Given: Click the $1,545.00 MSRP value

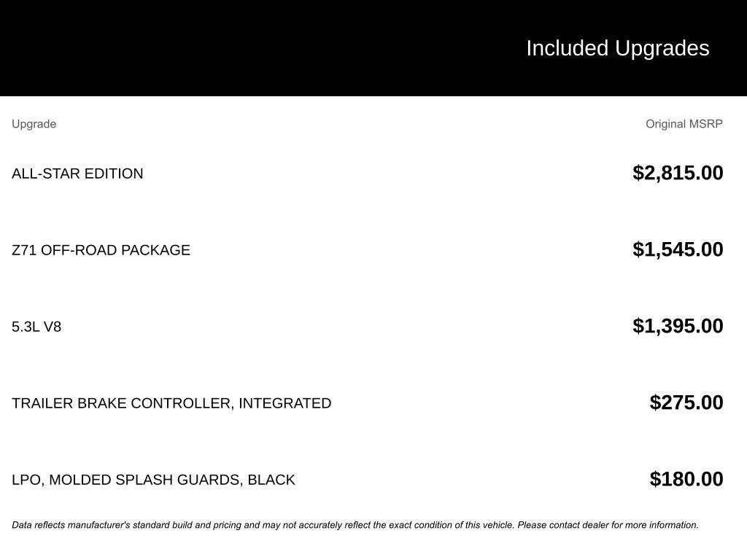Looking at the screenshot, I should pyautogui.click(x=678, y=249).
